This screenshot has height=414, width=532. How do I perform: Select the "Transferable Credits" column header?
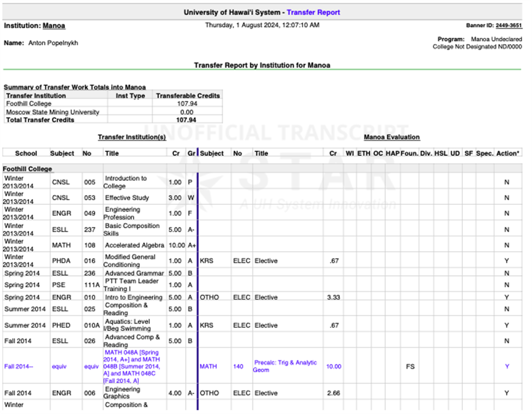[188, 96]
